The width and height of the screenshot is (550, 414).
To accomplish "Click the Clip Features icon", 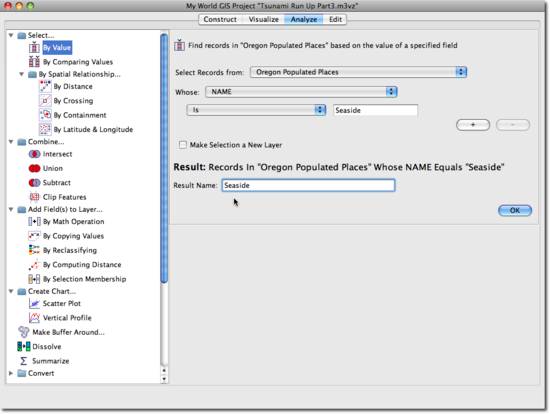I will [34, 197].
